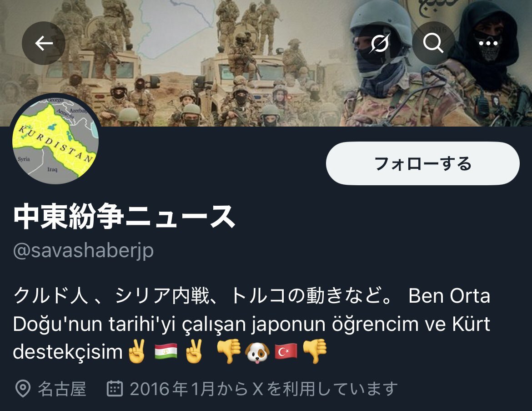Open the soldiers header banner image
The width and height of the screenshot is (532, 411).
click(x=266, y=63)
